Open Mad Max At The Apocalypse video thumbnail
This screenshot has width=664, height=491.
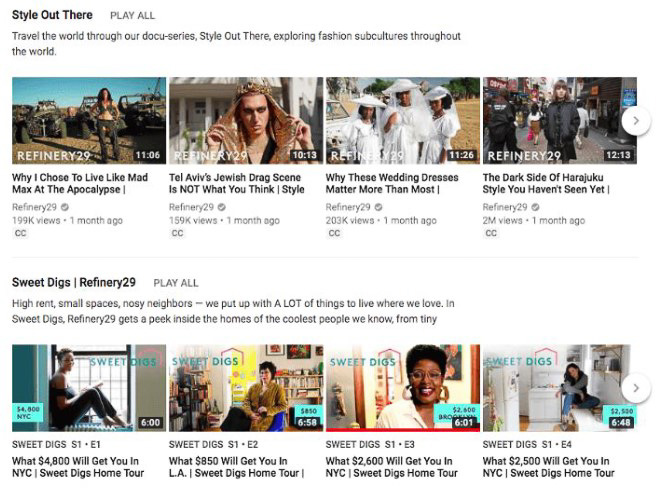[89, 120]
